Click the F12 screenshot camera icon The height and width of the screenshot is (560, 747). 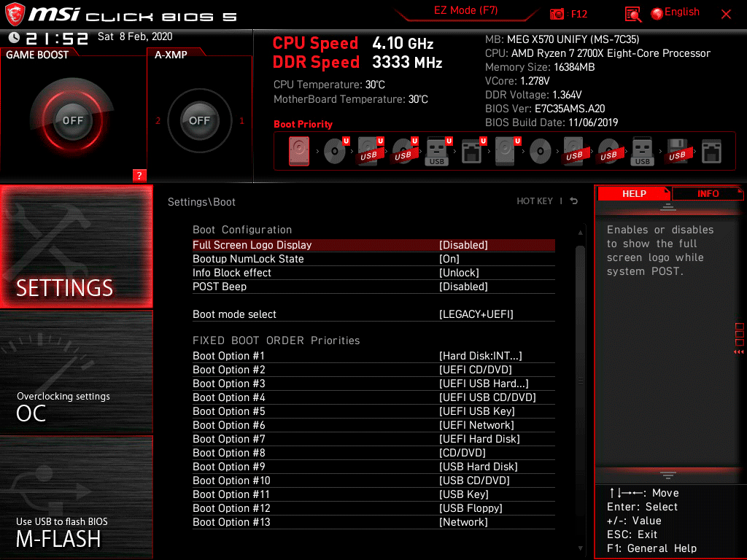(557, 15)
